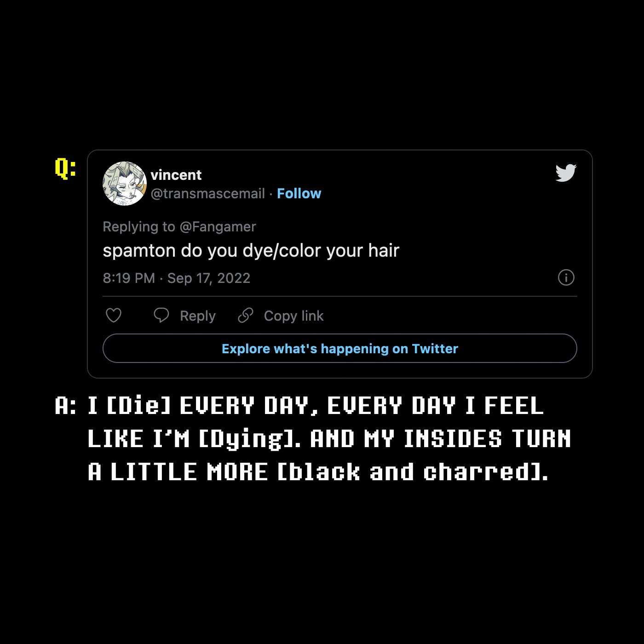This screenshot has height=644, width=644.
Task: Follow the @transmascemail account
Action: click(x=299, y=194)
